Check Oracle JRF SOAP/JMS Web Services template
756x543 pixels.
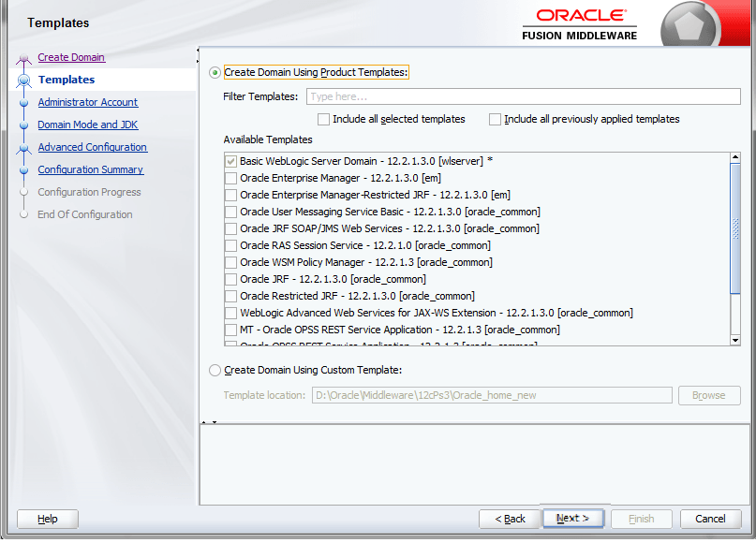tap(231, 228)
